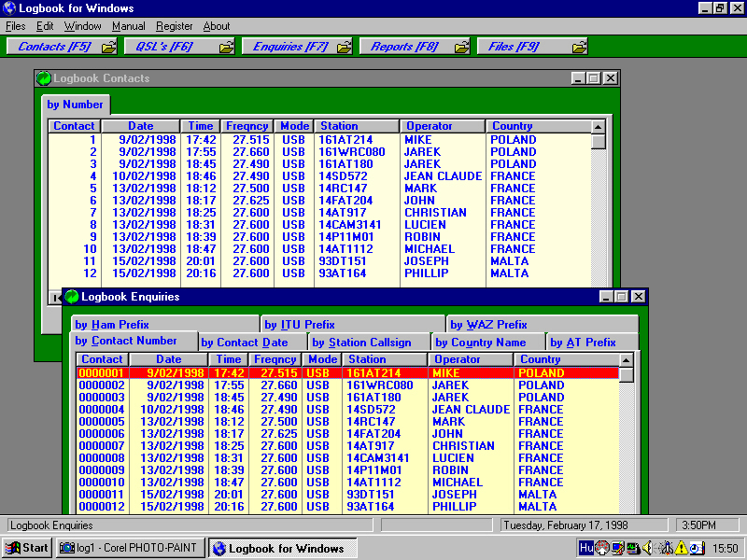
Task: Open the Window menu
Action: coord(82,26)
